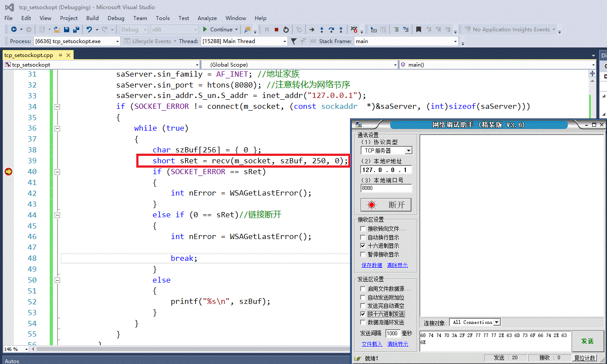The image size is (607, 364).
Task: Click network assistant window title icon
Action: (358, 125)
